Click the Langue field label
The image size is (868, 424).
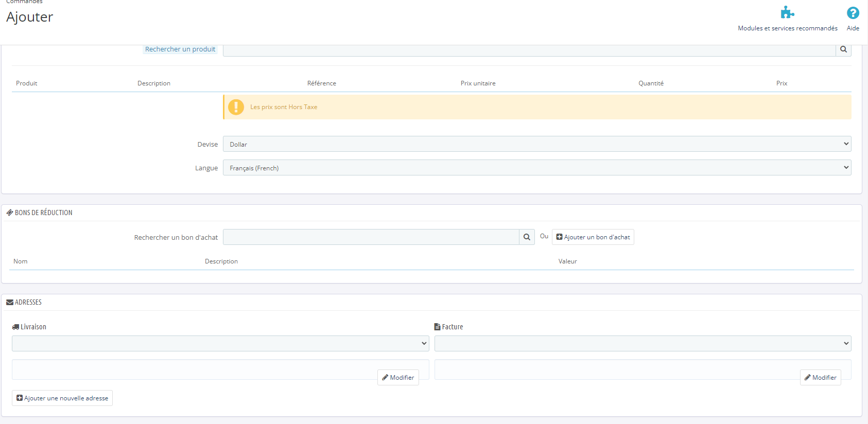206,168
